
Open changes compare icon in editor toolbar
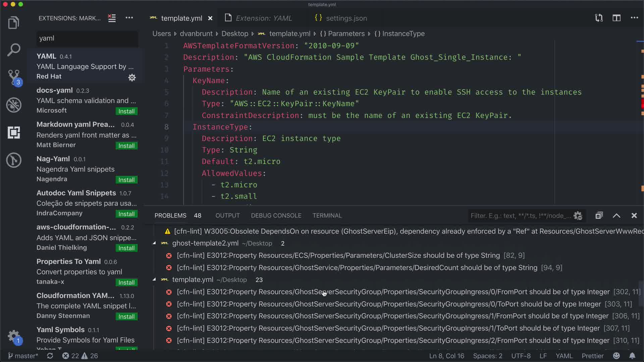point(599,18)
